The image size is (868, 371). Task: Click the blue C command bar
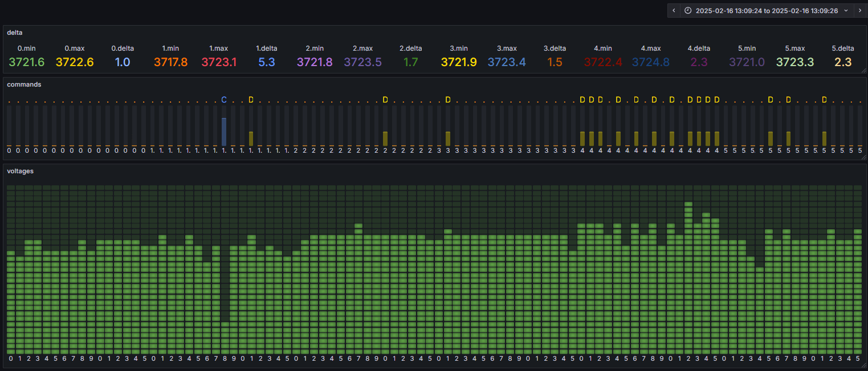point(224,132)
